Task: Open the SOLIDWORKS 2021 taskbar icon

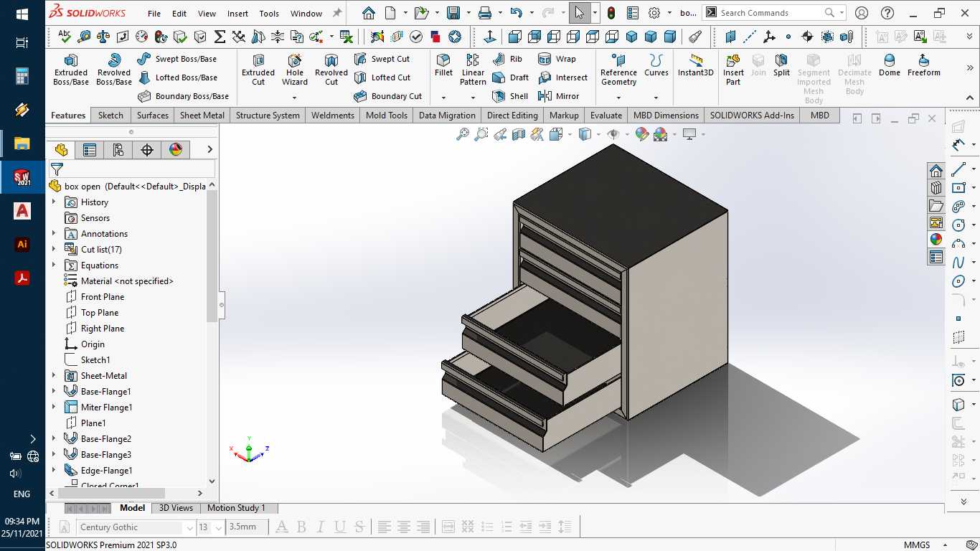Action: pos(22,177)
